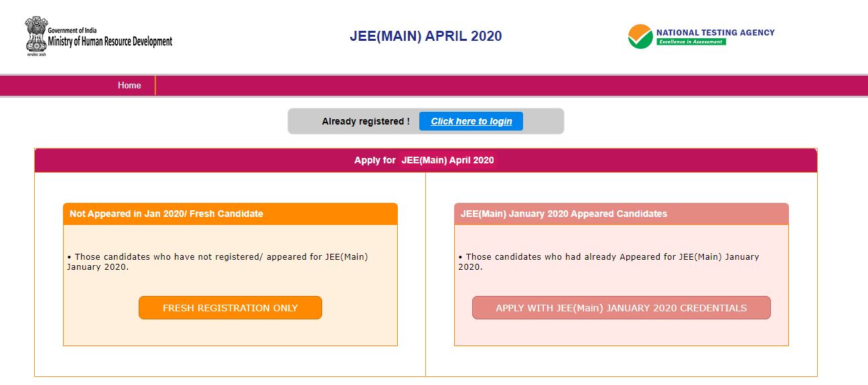Click the Government of India emblem

pos(35,35)
